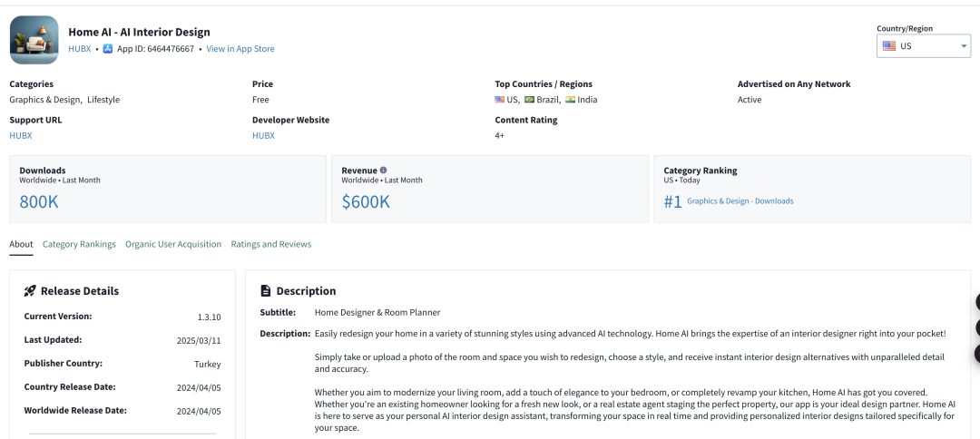
Task: Click Graphics & Design, Lifestyle categories text
Action: click(x=64, y=100)
